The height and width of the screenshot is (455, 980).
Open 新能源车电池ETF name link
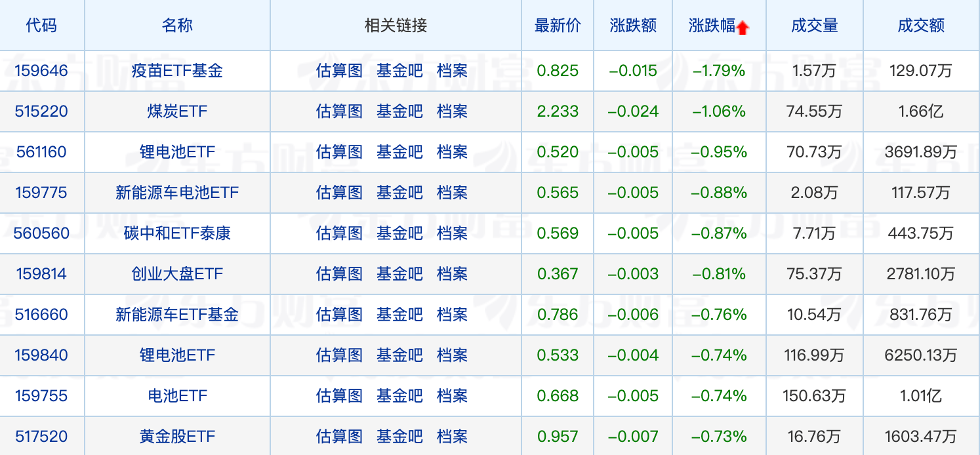point(177,193)
